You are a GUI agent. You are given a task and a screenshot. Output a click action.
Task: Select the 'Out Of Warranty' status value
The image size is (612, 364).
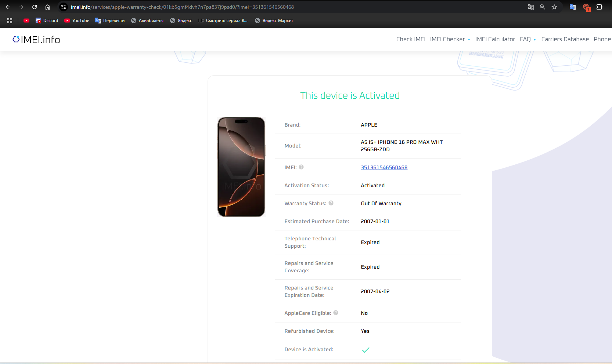pyautogui.click(x=381, y=203)
